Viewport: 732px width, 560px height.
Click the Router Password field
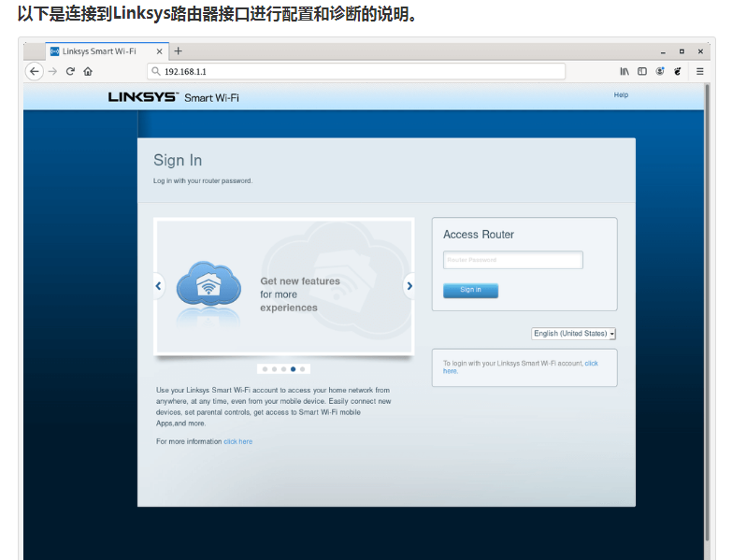coord(513,260)
